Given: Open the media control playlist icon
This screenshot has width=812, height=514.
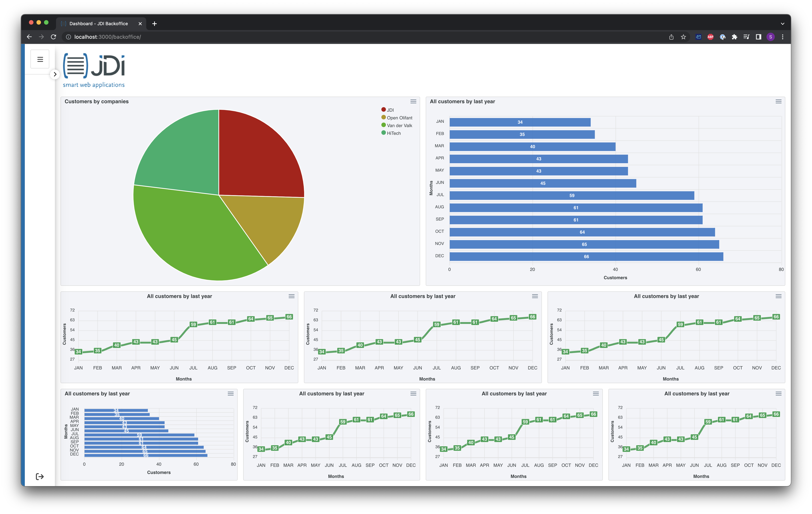Looking at the screenshot, I should (x=747, y=37).
